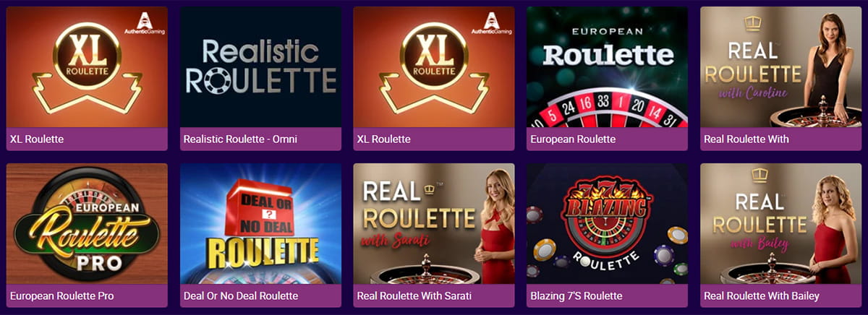Launch the European Roulette wheel thumbnail
The image size is (868, 315).
point(608,67)
